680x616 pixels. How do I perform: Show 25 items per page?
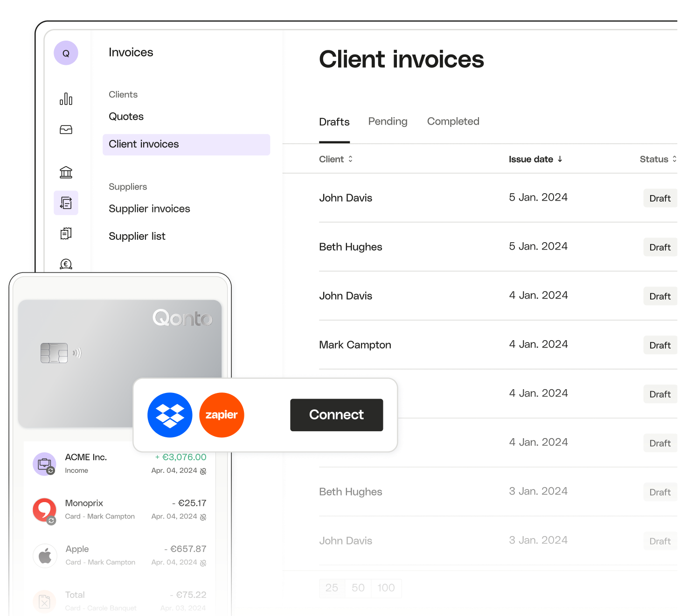tap(332, 588)
